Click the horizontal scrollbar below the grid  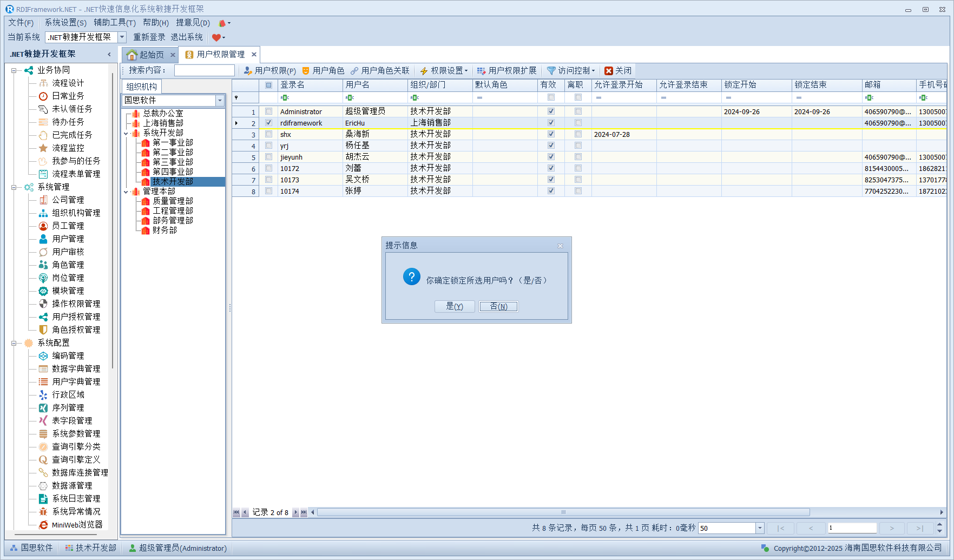[563, 512]
